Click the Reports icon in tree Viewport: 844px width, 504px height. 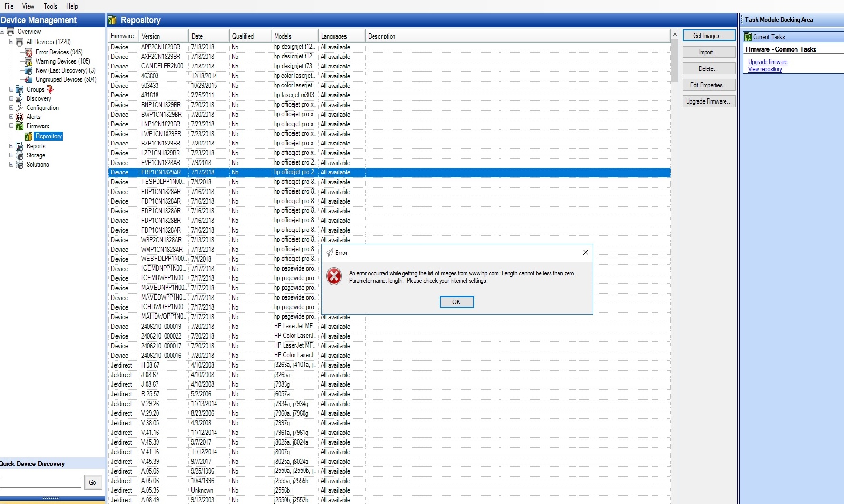(20, 146)
